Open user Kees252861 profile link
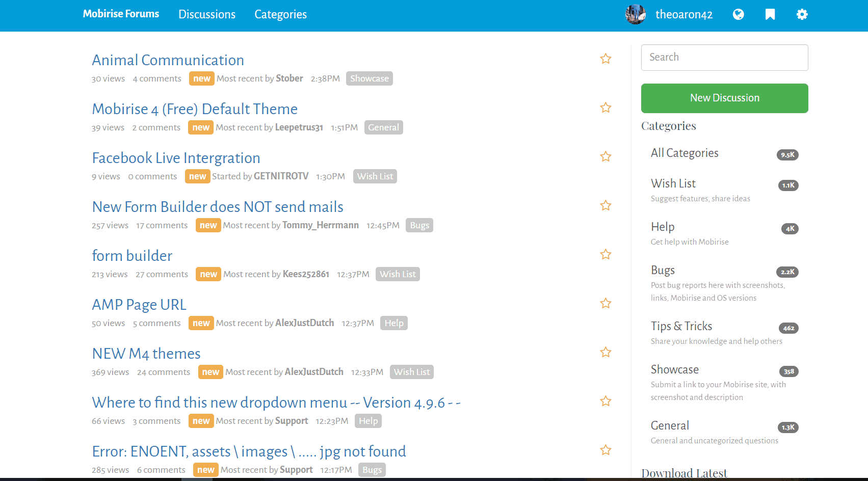 coord(306,274)
